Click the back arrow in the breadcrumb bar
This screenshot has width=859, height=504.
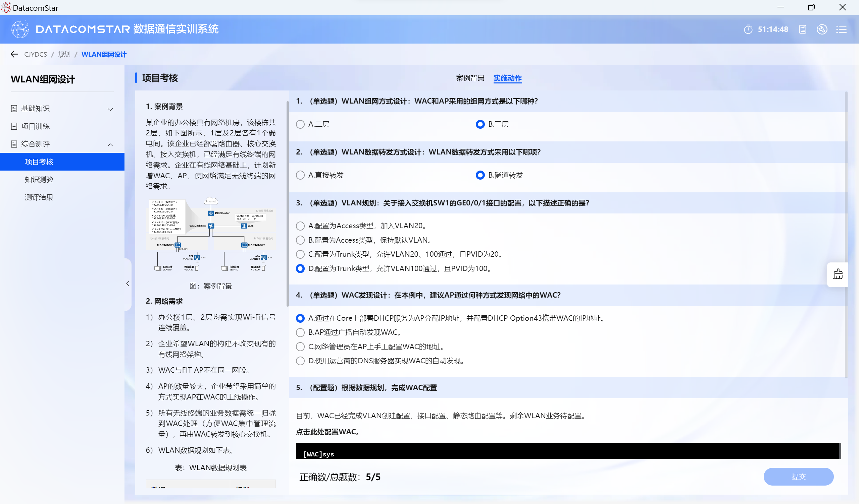tap(14, 54)
